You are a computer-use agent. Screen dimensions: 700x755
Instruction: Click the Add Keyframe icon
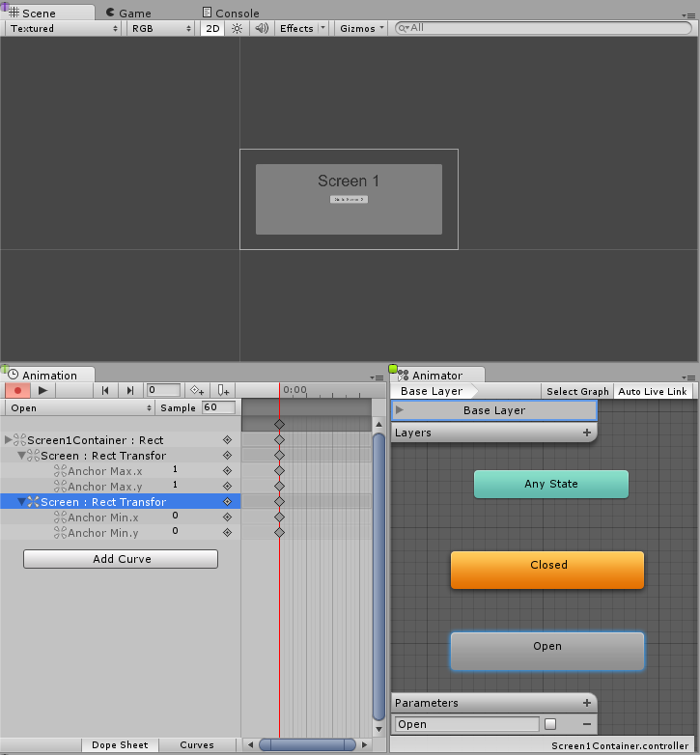click(197, 390)
